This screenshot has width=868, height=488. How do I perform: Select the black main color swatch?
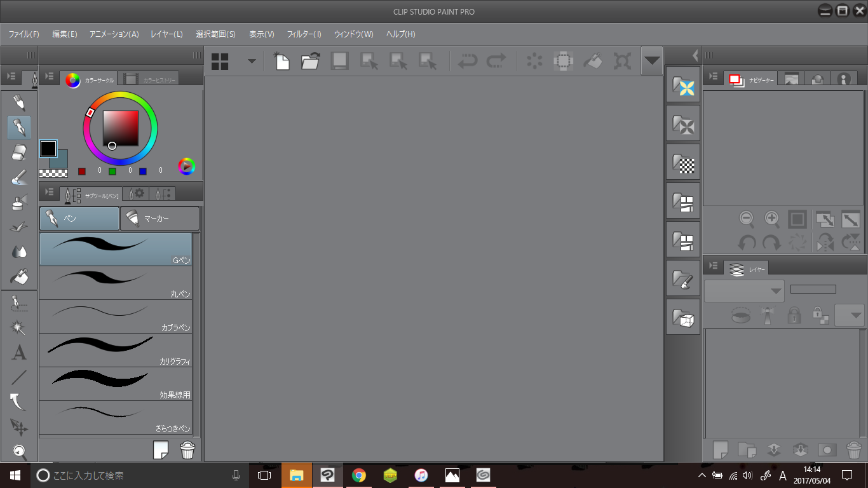[48, 149]
